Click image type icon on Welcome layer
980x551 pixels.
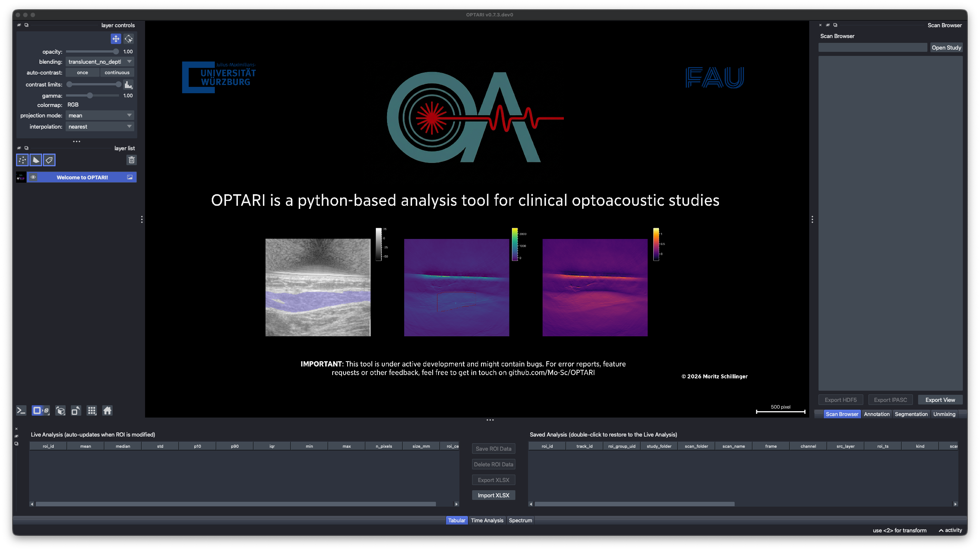130,177
